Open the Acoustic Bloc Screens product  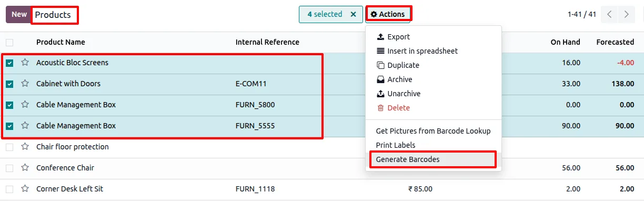[72, 63]
